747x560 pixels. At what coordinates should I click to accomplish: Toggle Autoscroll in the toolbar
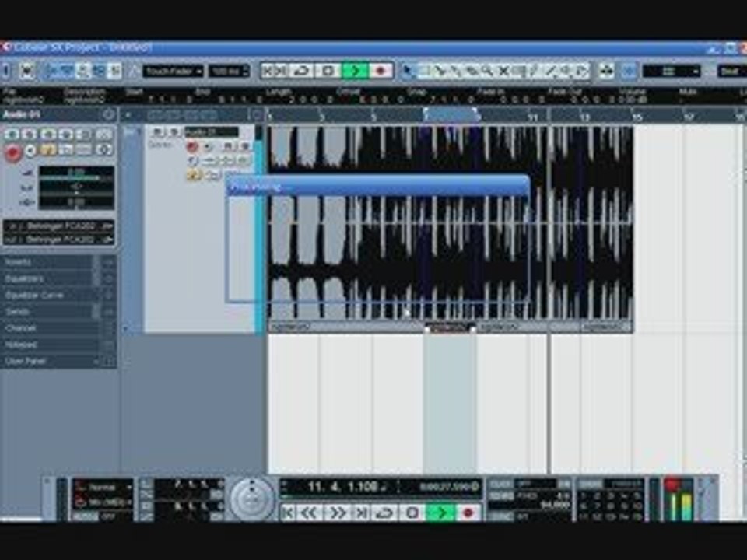[x=606, y=71]
